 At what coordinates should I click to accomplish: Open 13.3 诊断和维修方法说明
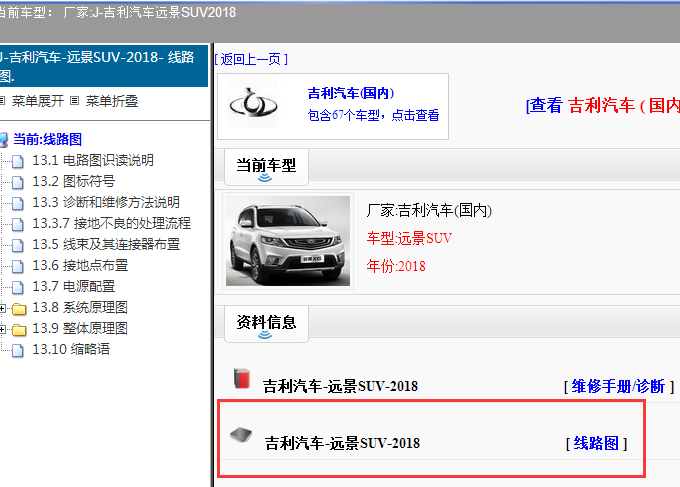[106, 202]
